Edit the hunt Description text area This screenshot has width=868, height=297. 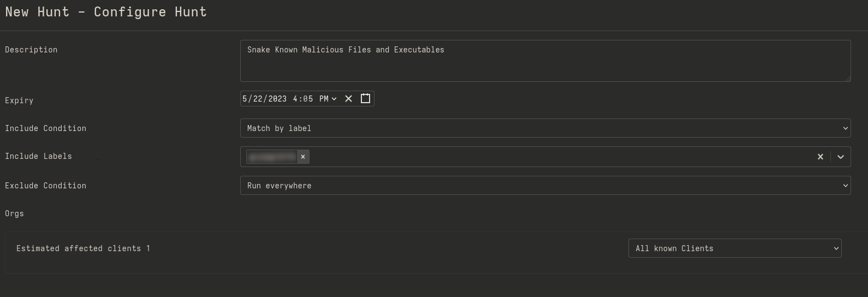545,61
